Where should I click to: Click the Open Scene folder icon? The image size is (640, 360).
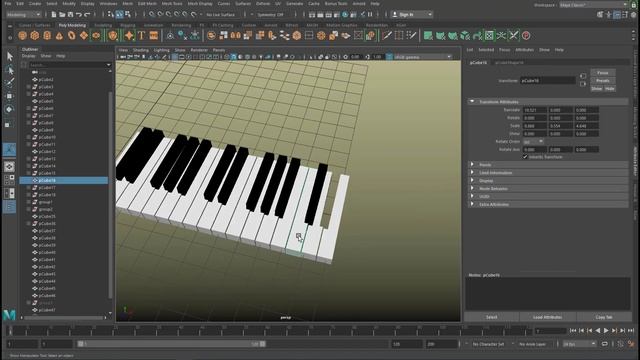pyautogui.click(x=62, y=15)
